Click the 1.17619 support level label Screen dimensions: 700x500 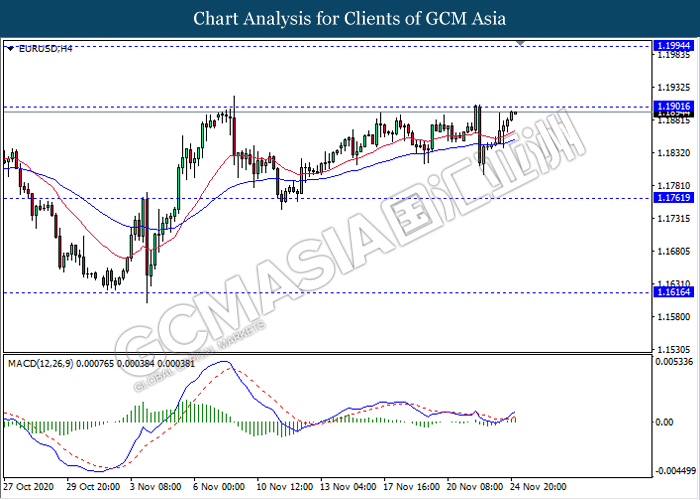[x=674, y=197]
